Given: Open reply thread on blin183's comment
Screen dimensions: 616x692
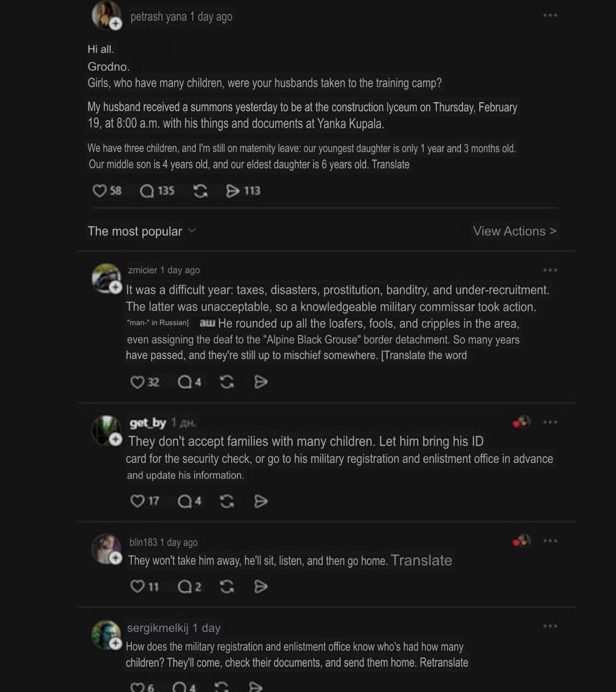Looking at the screenshot, I should (x=184, y=586).
